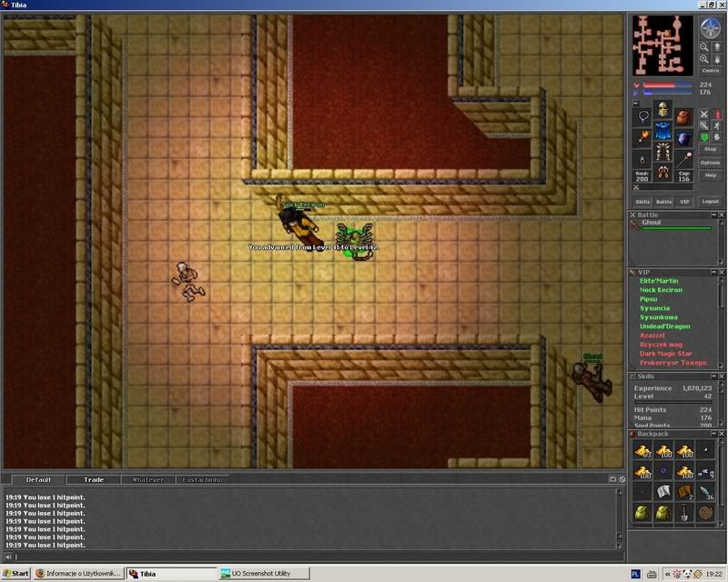Minimize the VIP panel
728x582 pixels.
(714, 273)
